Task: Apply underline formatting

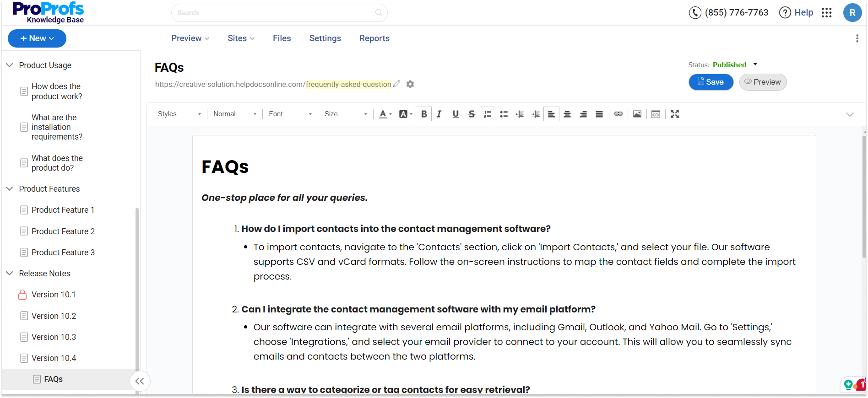Action: [456, 114]
